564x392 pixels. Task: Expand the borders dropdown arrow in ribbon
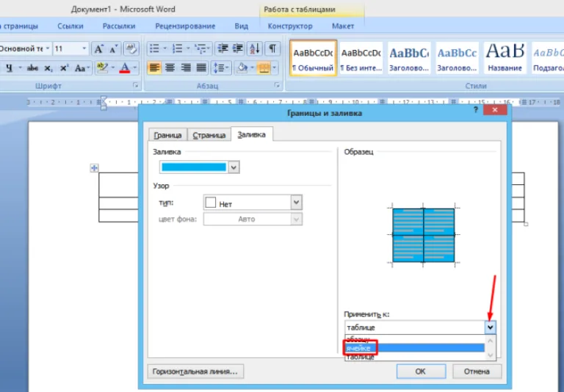click(x=275, y=68)
